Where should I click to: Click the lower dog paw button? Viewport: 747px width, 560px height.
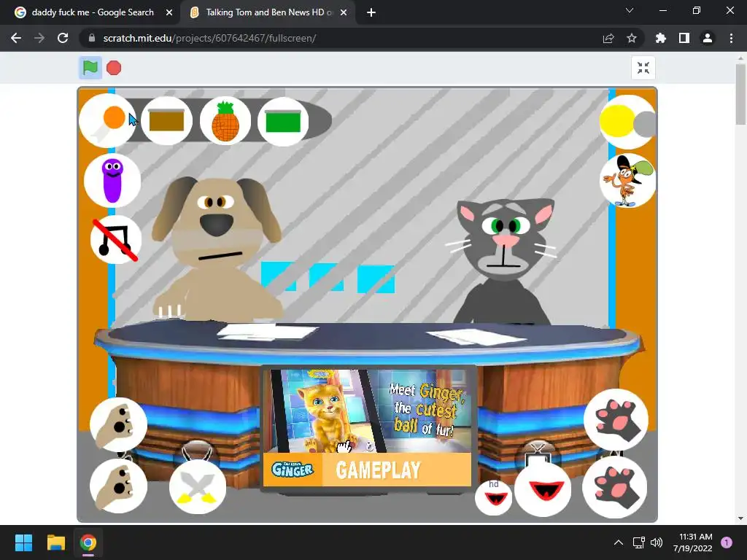[x=119, y=486]
